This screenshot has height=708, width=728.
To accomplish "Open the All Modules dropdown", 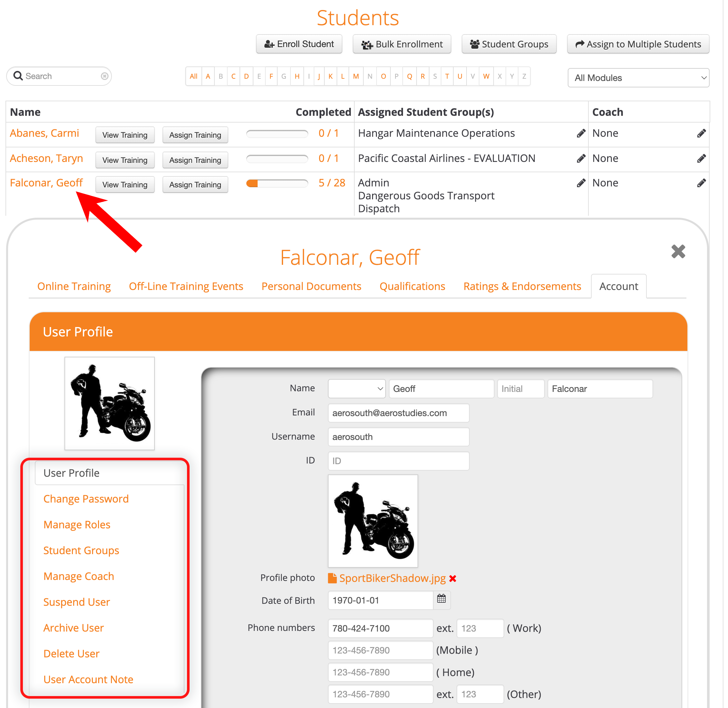I will click(638, 78).
